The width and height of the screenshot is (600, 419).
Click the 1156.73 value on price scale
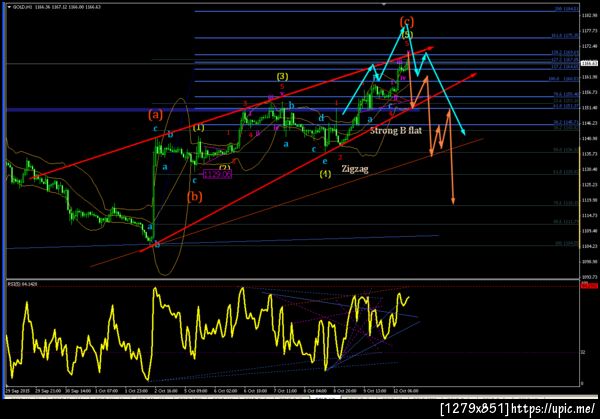point(590,92)
